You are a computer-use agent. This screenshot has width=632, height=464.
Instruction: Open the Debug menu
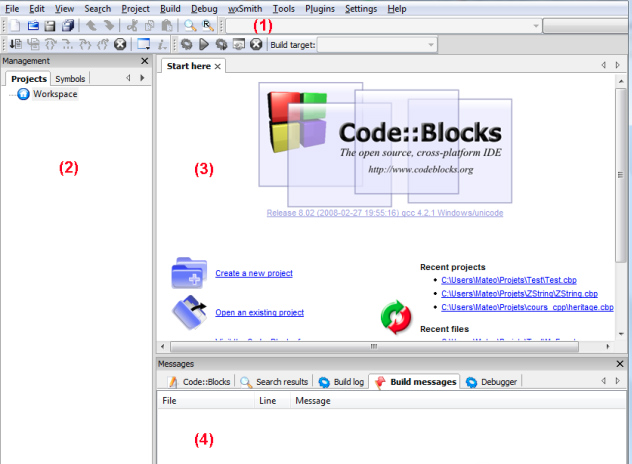[204, 8]
